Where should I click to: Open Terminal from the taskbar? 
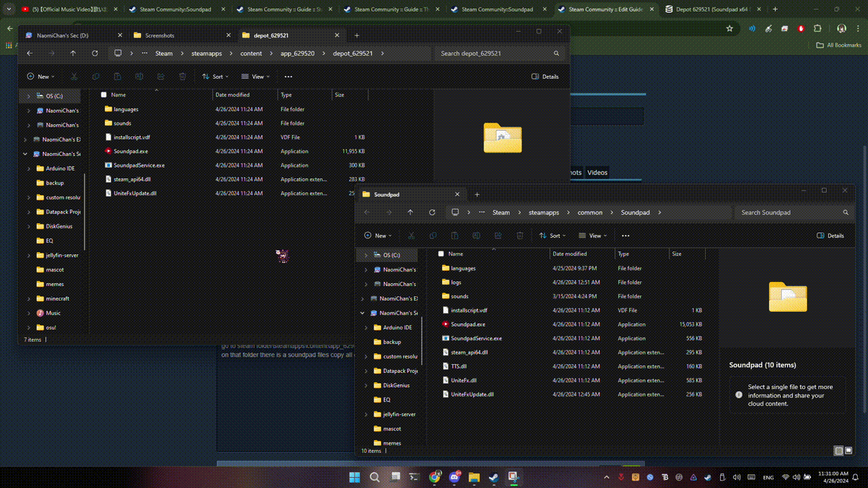click(414, 477)
